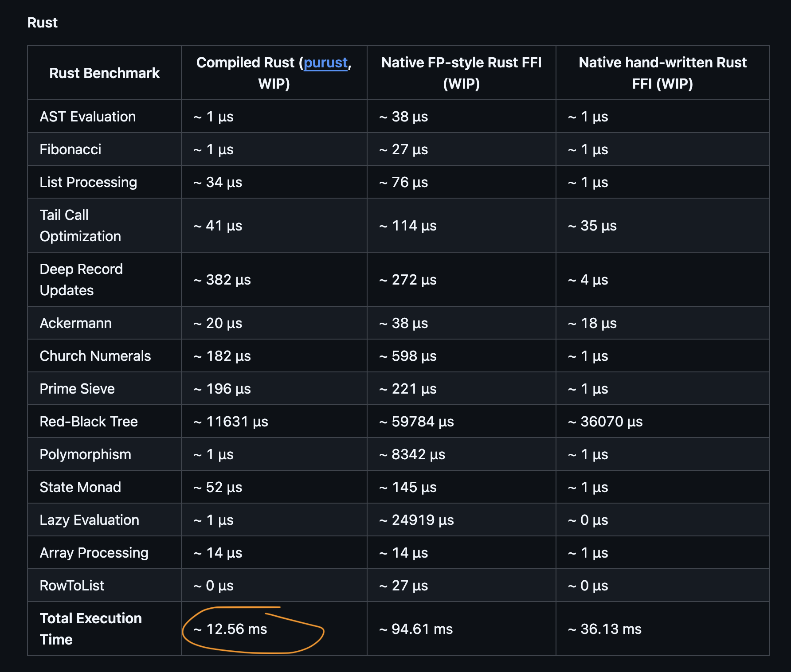791x672 pixels.
Task: Select the Red-Black Tree compiled value 11631 µs
Action: pos(231,422)
